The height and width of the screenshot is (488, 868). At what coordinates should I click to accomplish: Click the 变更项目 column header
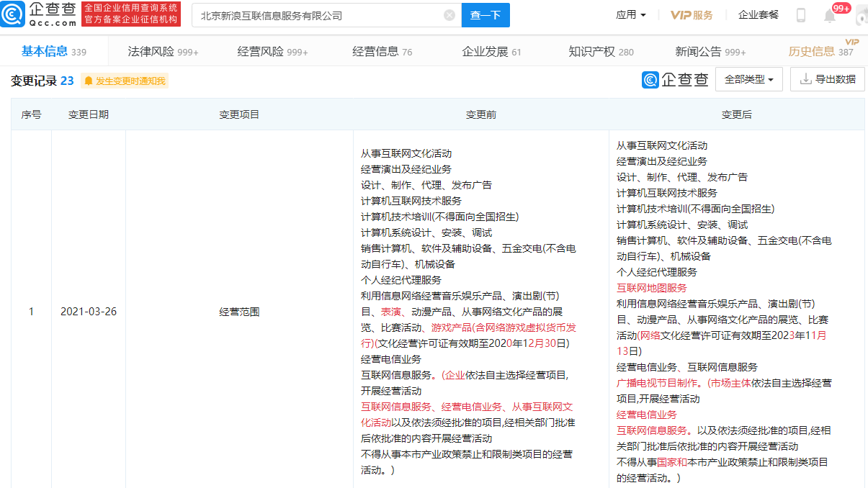tap(239, 114)
